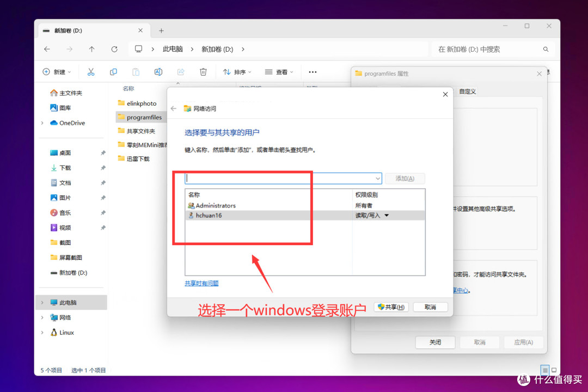Viewport: 588px width, 392px height.
Task: Select the Administrators row
Action: 305,206
